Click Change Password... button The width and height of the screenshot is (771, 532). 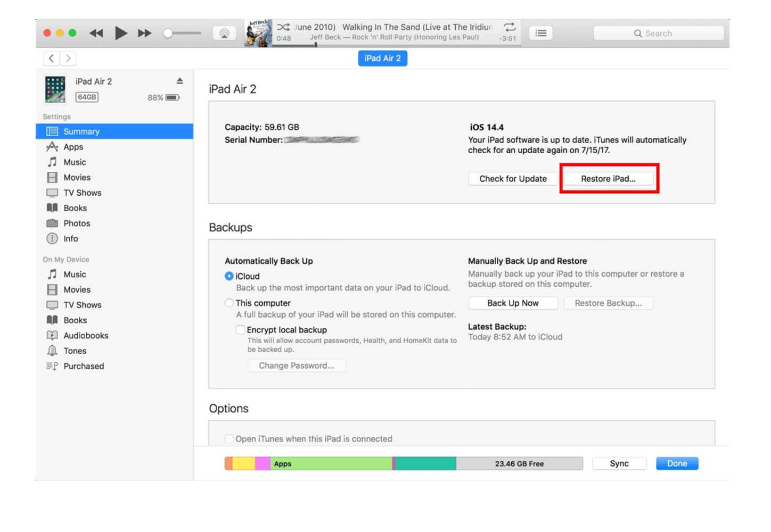(x=297, y=365)
